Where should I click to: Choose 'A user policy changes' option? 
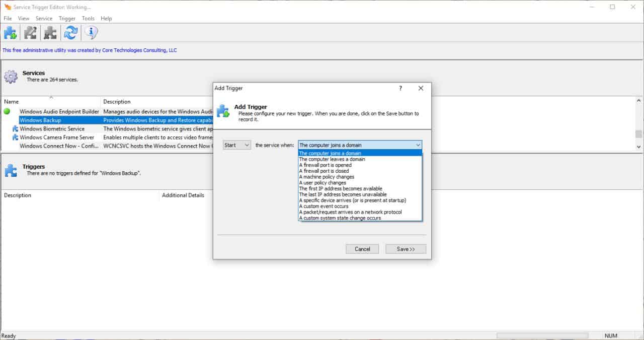360,183
